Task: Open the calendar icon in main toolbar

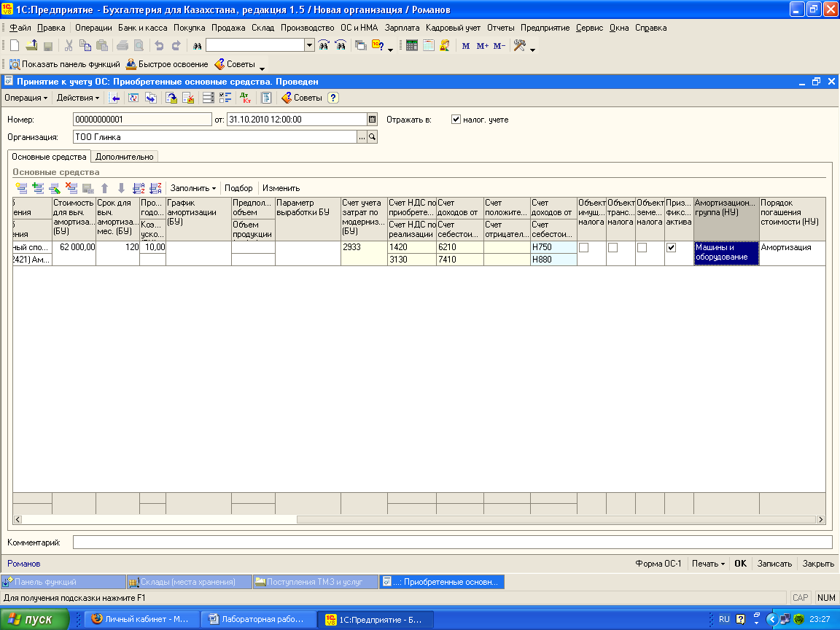Action: pyautogui.click(x=428, y=45)
